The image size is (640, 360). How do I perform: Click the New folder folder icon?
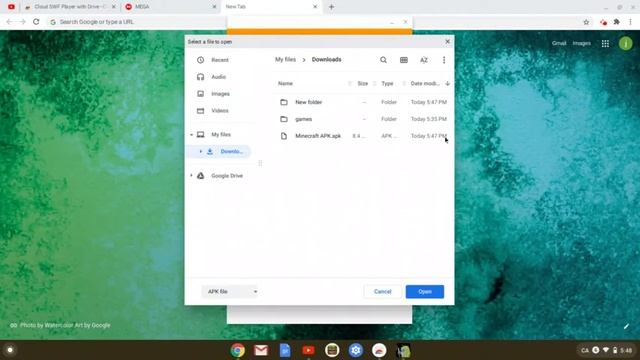pos(284,102)
